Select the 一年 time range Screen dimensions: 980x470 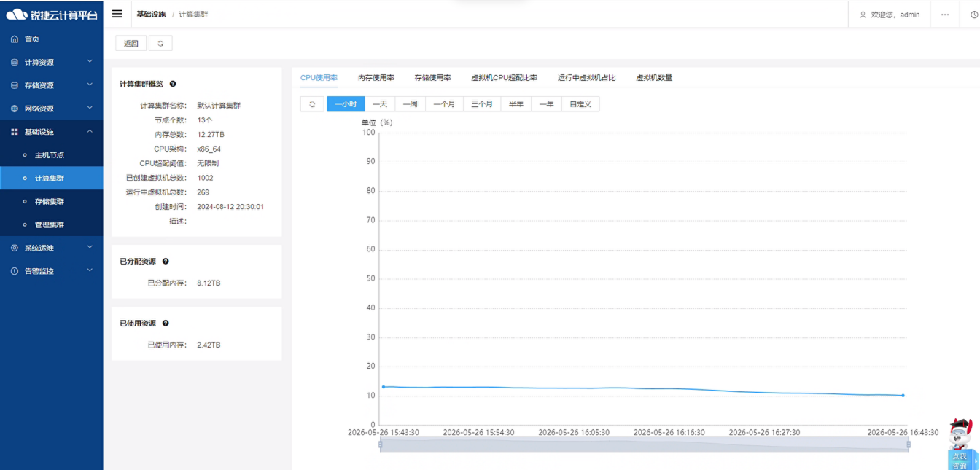[x=547, y=104]
